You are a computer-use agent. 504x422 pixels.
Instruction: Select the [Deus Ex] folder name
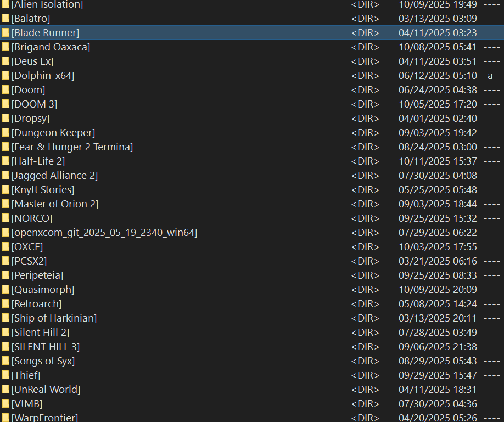32,61
